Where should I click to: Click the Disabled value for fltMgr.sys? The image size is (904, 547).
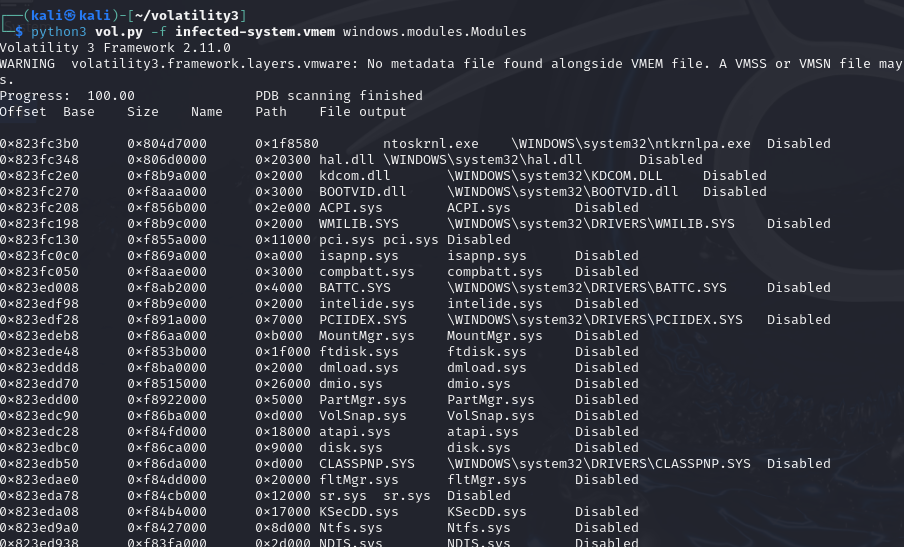coord(607,480)
